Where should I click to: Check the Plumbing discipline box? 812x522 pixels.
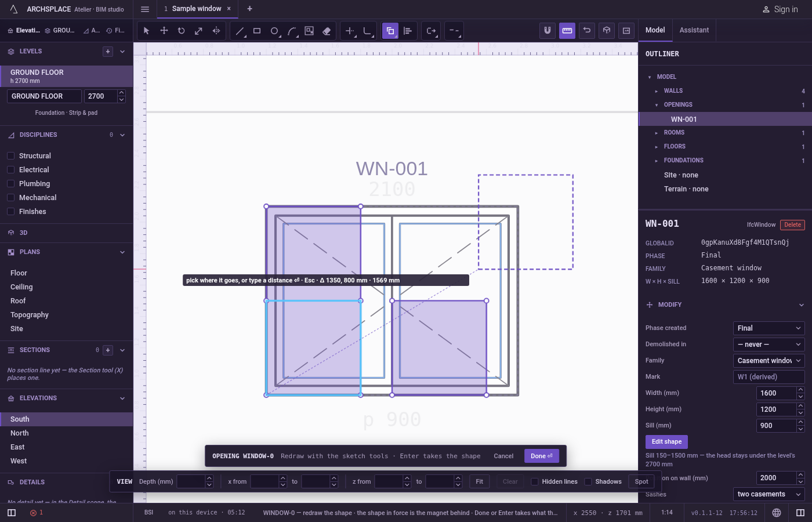click(10, 183)
